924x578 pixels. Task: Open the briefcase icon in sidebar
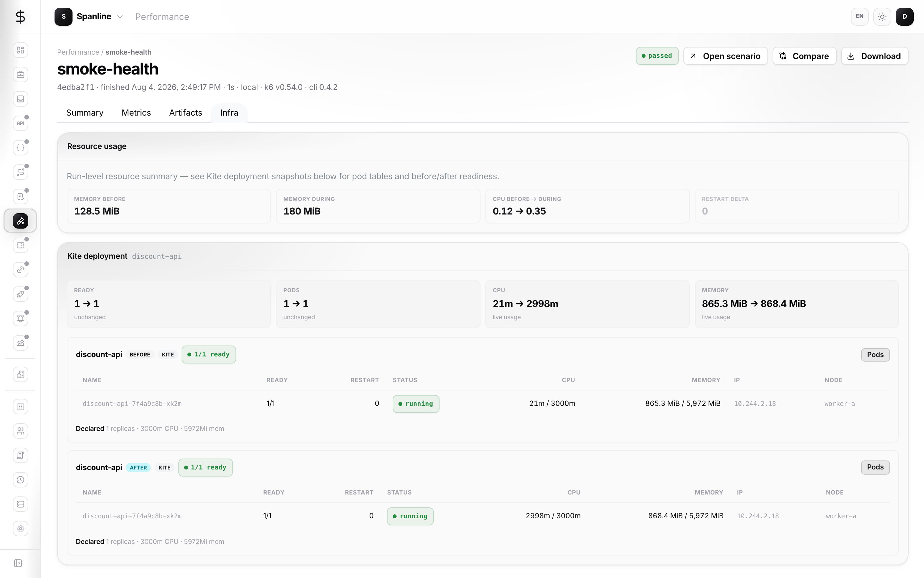21,74
